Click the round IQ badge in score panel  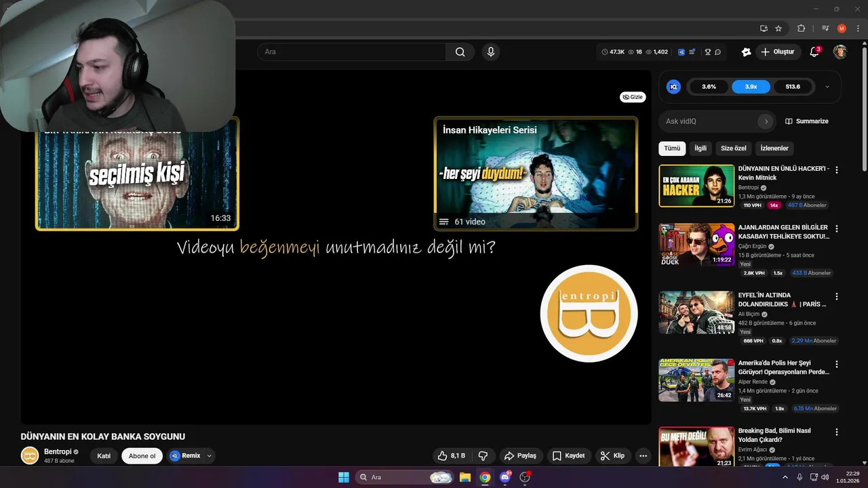click(x=673, y=87)
